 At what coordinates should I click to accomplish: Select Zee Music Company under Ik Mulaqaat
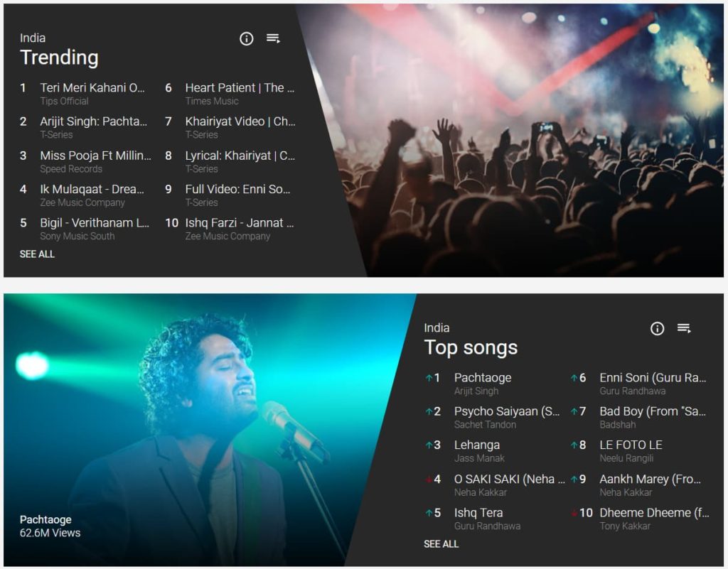[82, 202]
